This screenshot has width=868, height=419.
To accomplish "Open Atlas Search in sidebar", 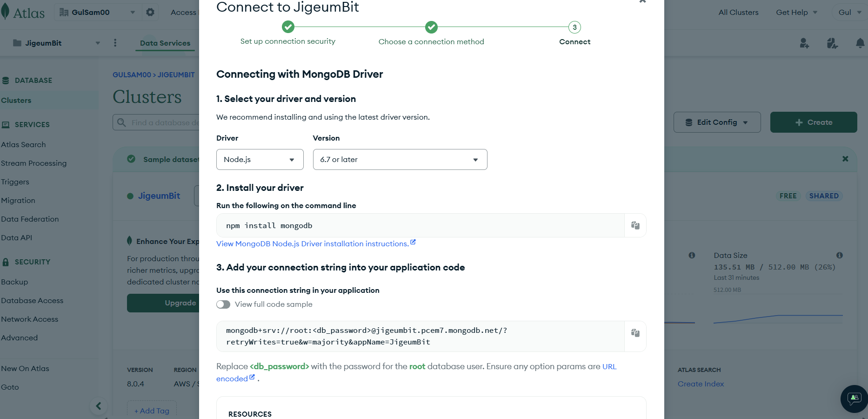I will click(x=23, y=144).
